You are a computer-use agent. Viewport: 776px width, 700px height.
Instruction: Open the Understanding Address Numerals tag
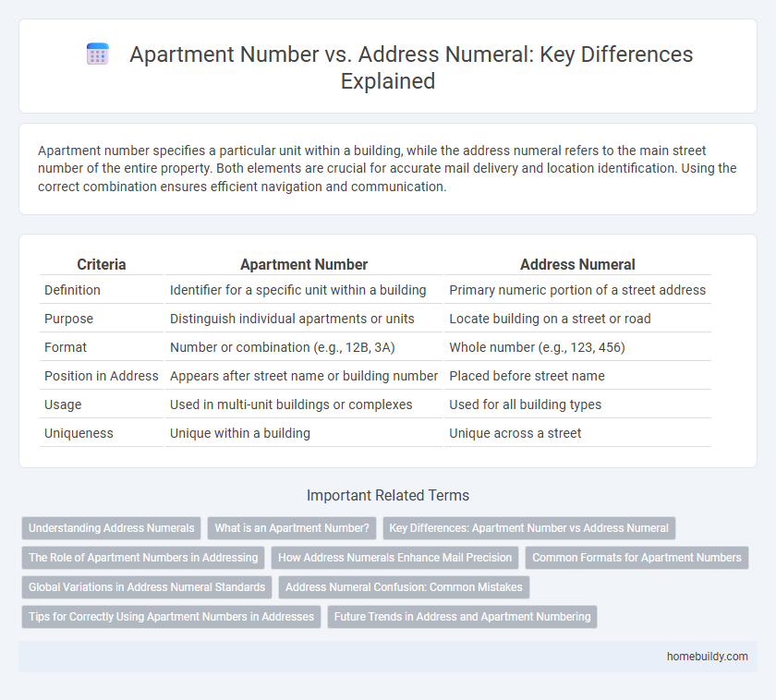click(112, 528)
